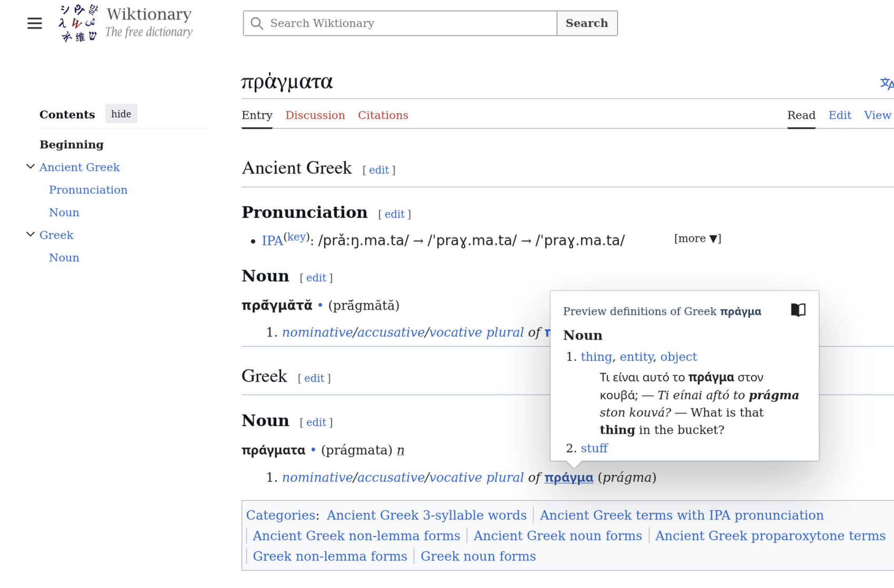Open Ancient Greek proparoxytone terms category
This screenshot has height=588, width=894.
tap(770, 536)
